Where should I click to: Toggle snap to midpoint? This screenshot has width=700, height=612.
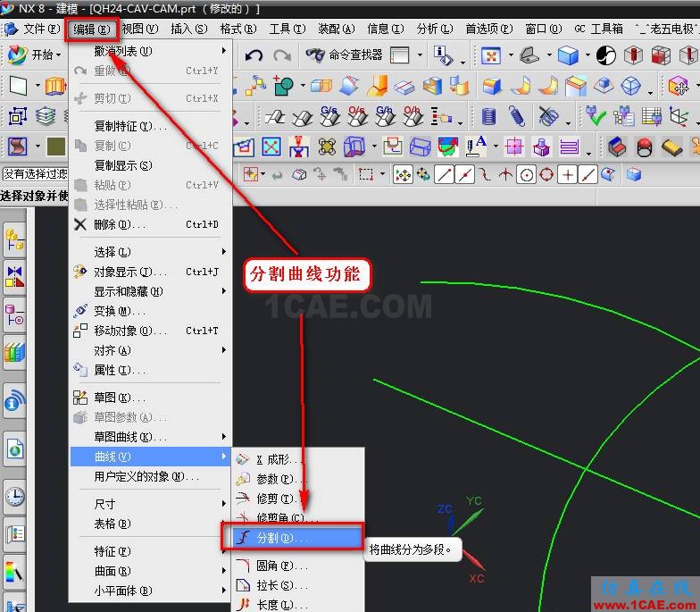(x=464, y=175)
